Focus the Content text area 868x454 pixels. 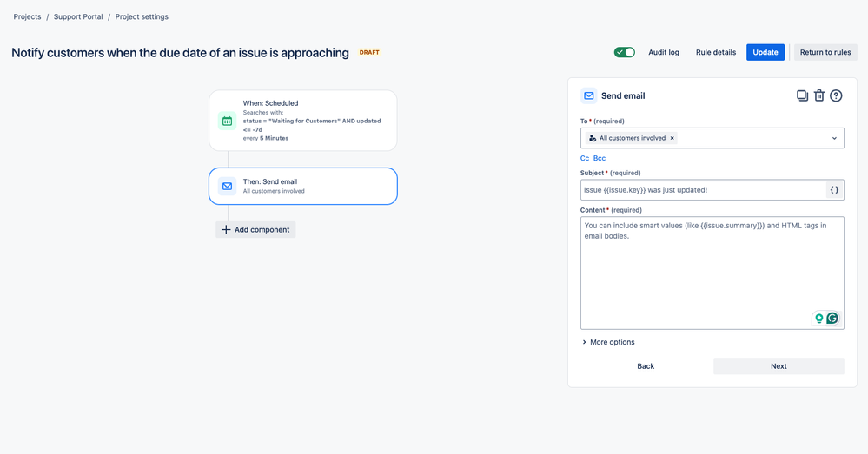click(712, 273)
